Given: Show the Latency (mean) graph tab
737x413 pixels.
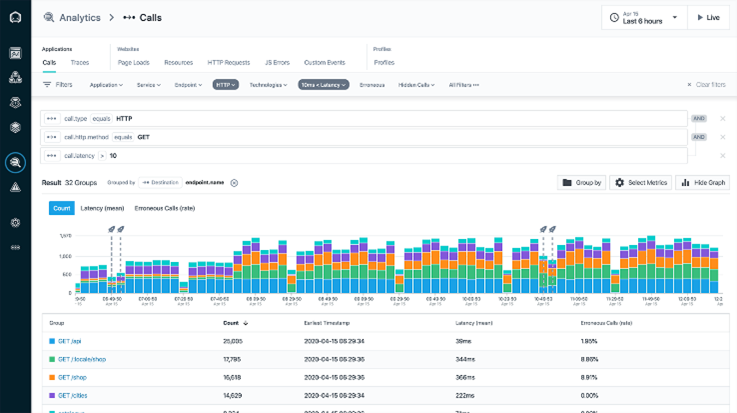Looking at the screenshot, I should [102, 208].
